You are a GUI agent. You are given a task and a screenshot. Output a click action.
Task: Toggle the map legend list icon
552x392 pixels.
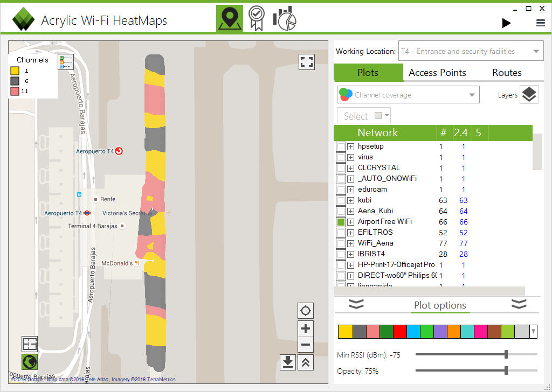66,62
